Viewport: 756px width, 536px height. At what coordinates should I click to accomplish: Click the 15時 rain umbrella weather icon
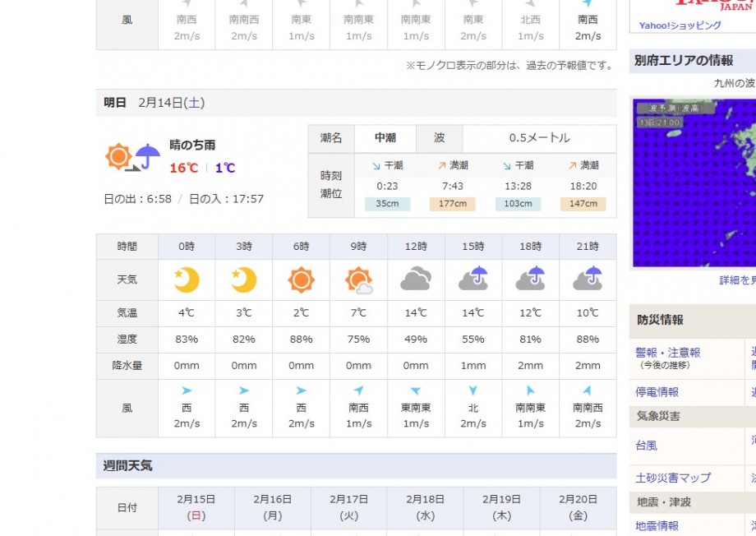tap(473, 280)
